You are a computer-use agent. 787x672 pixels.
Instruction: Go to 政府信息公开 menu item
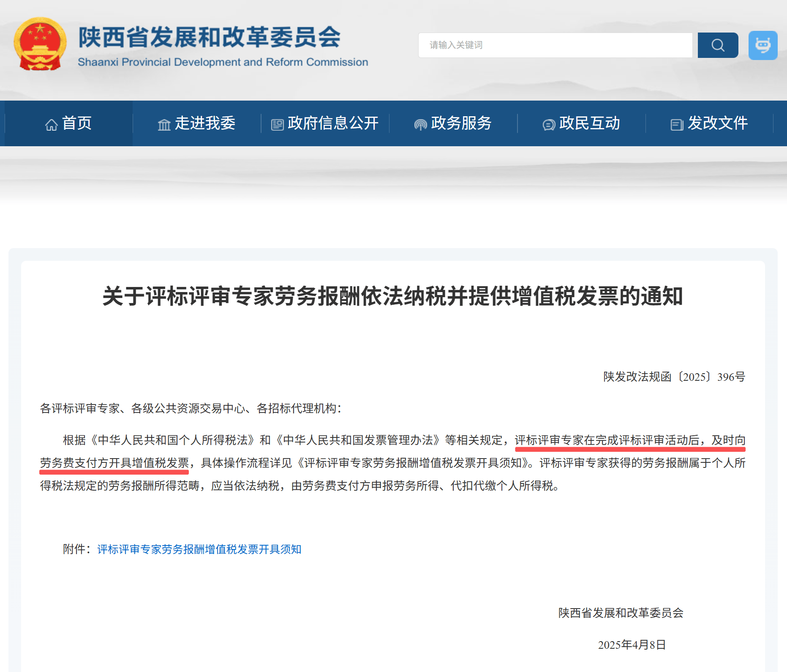(x=333, y=123)
